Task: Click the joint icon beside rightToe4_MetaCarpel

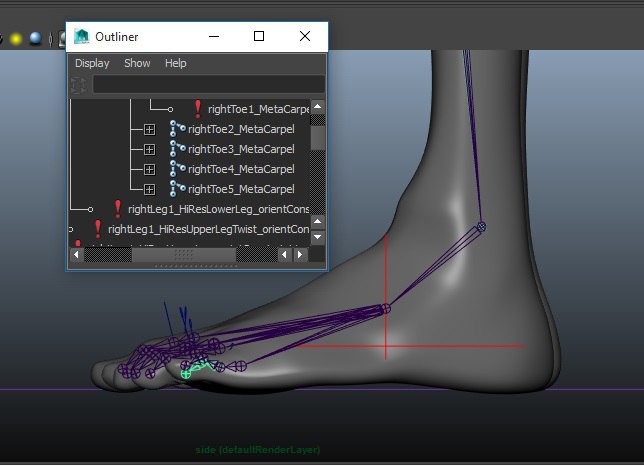Action: pyautogui.click(x=177, y=169)
